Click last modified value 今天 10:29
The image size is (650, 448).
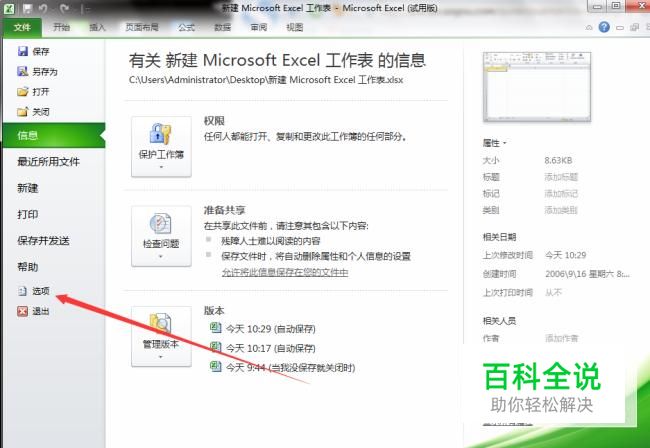(565, 255)
